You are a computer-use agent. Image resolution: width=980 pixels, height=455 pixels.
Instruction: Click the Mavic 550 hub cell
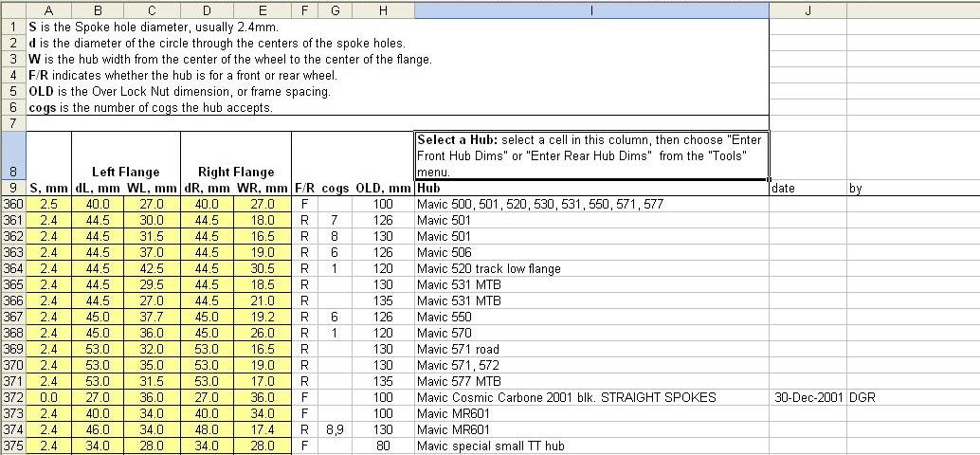[591, 317]
